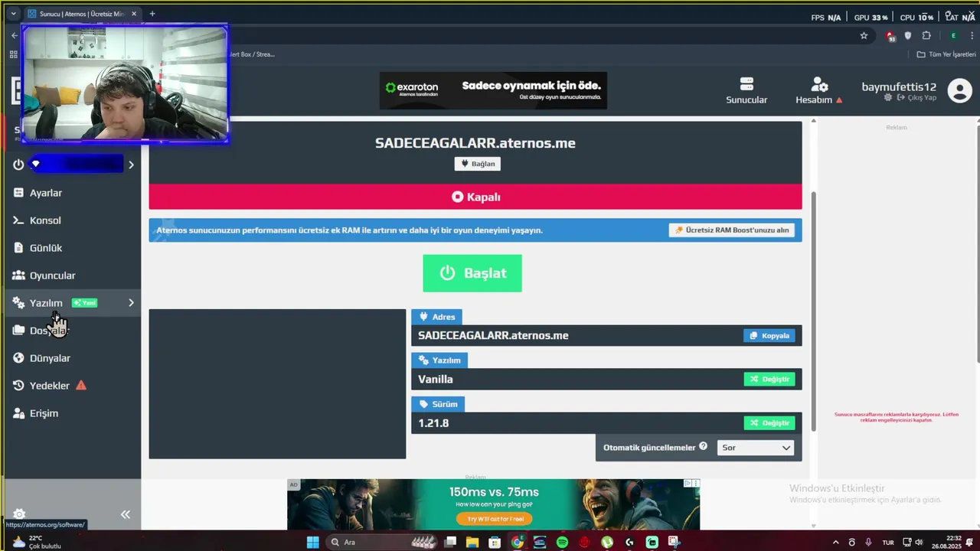Click the Günlük document icon
The width and height of the screenshot is (980, 551).
click(x=18, y=248)
